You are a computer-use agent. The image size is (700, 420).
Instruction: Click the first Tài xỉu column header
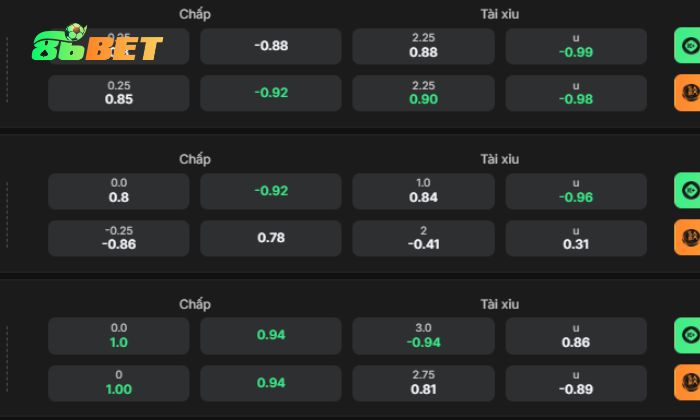tap(499, 15)
